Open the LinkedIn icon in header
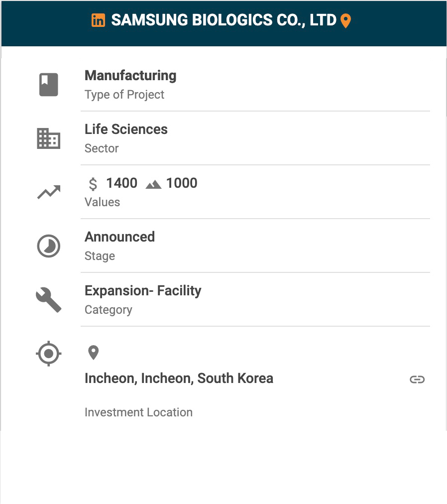Screen dimensions: 447x504 coord(98,20)
